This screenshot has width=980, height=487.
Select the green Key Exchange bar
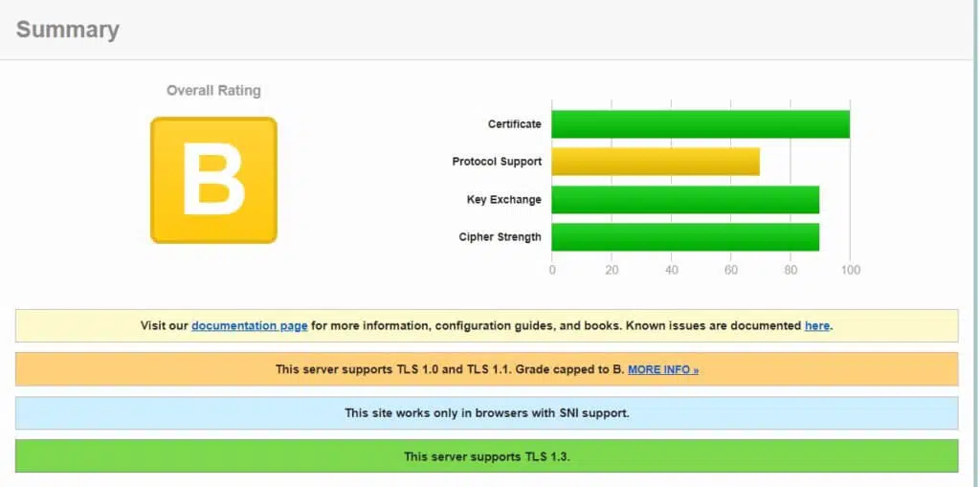[x=684, y=200]
